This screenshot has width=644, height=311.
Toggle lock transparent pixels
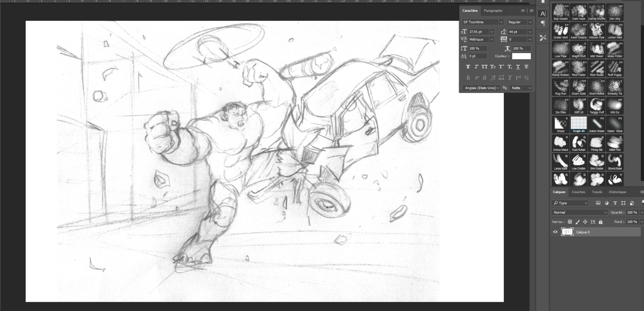(x=570, y=222)
